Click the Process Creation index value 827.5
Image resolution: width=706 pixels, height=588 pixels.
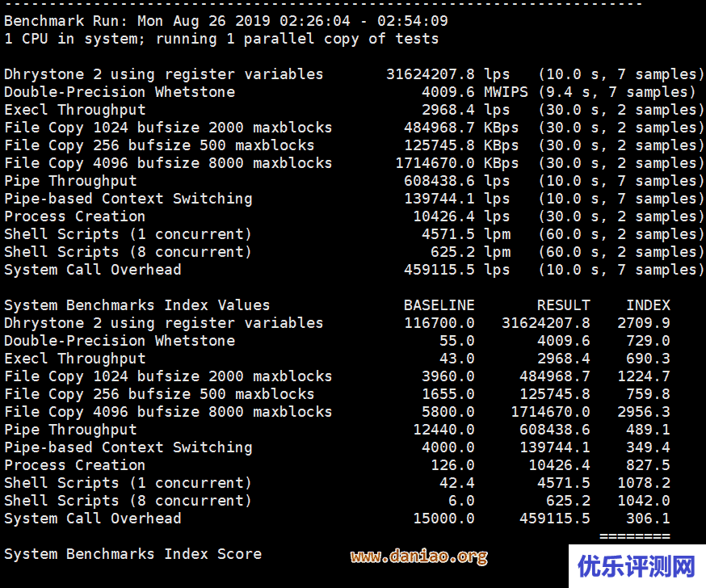click(648, 465)
